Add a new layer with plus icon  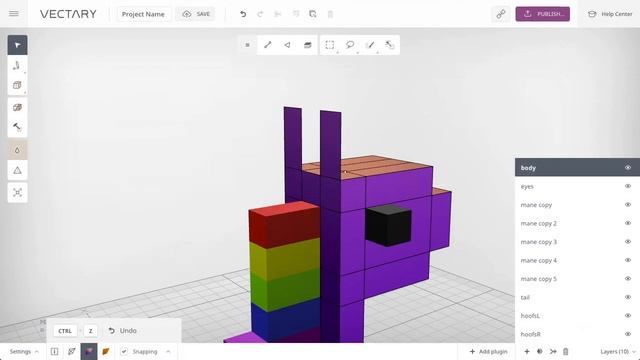tap(527, 351)
